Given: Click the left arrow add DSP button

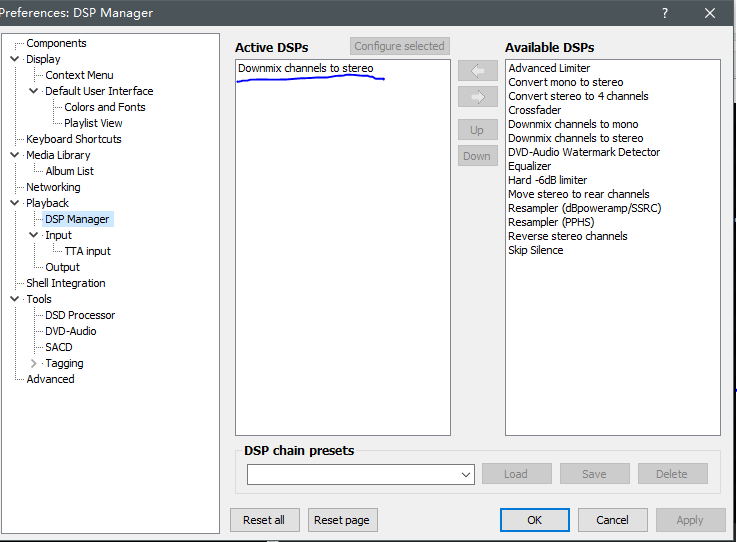Looking at the screenshot, I should pyautogui.click(x=477, y=72).
